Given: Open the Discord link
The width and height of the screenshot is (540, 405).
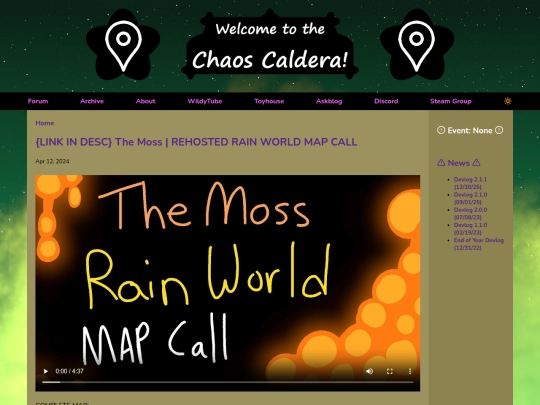Looking at the screenshot, I should tap(386, 101).
